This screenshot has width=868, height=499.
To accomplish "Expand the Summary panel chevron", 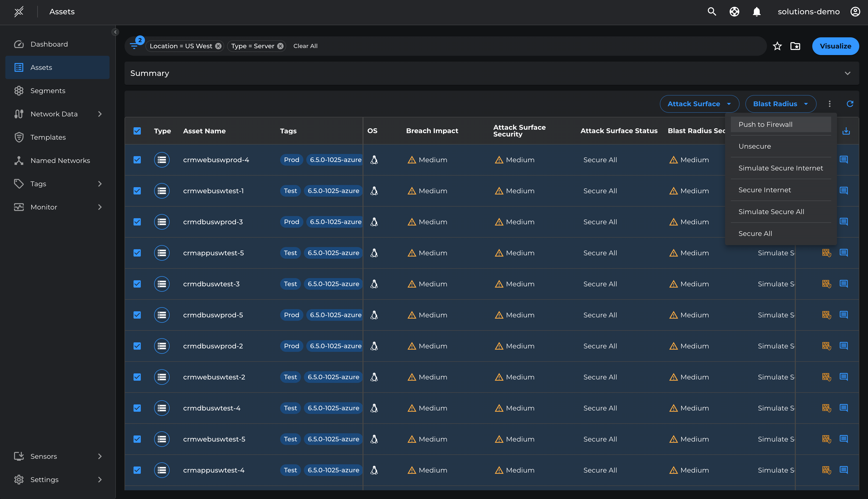I will click(847, 73).
